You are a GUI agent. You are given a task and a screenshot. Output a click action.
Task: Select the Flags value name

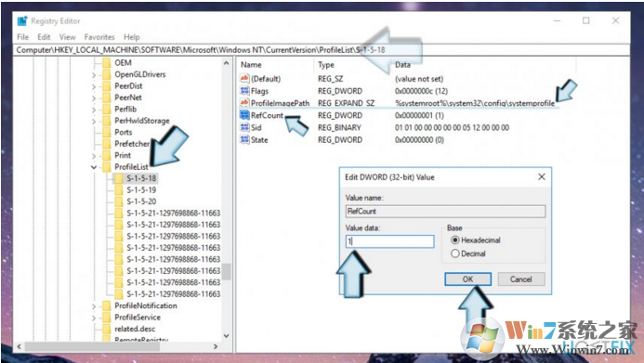259,91
